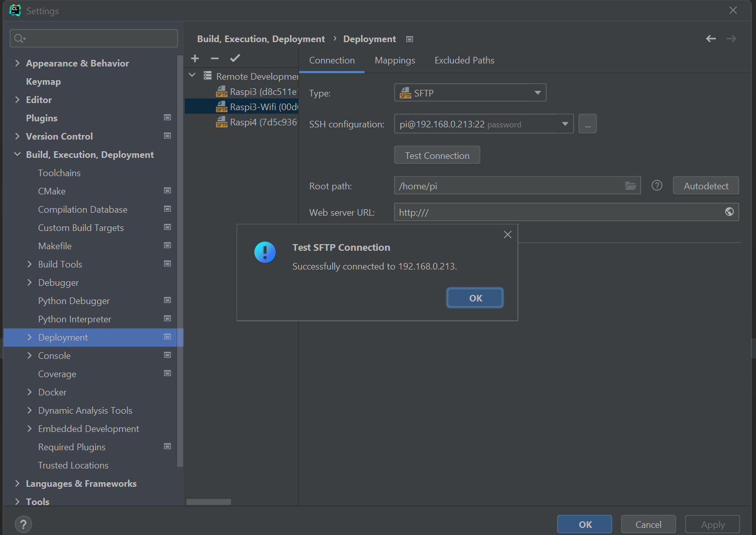The height and width of the screenshot is (535, 756).
Task: Click project icon next to Required Plugins
Action: (x=167, y=446)
